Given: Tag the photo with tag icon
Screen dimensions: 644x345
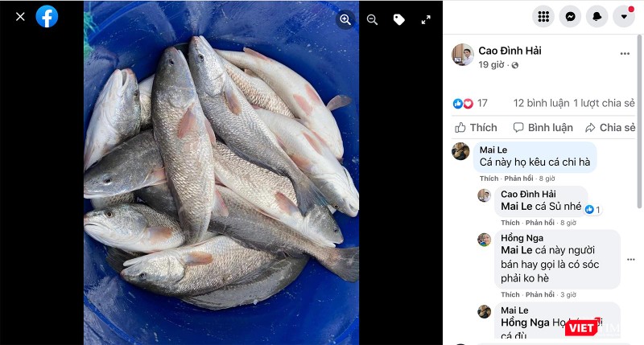Looking at the screenshot, I should pos(398,20).
